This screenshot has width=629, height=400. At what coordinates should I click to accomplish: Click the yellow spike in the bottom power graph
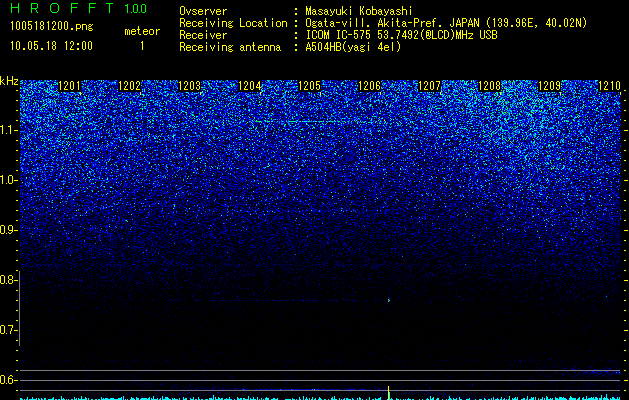pos(388,393)
